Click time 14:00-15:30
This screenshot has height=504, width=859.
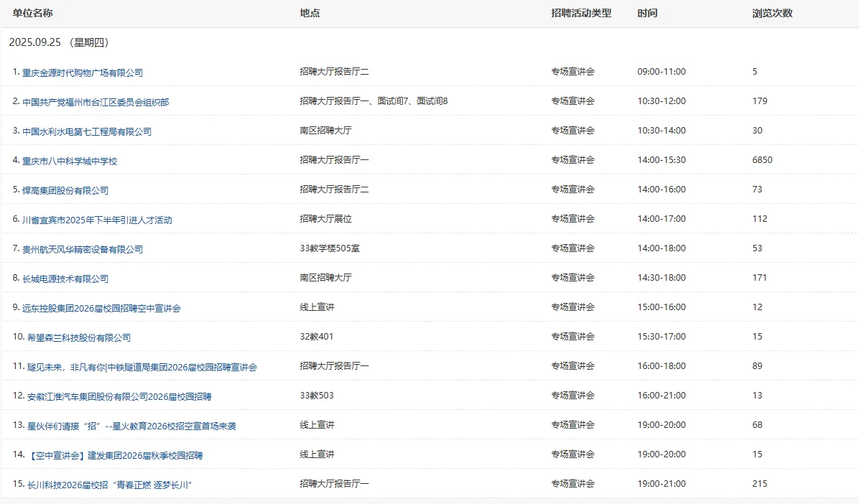pyautogui.click(x=661, y=161)
